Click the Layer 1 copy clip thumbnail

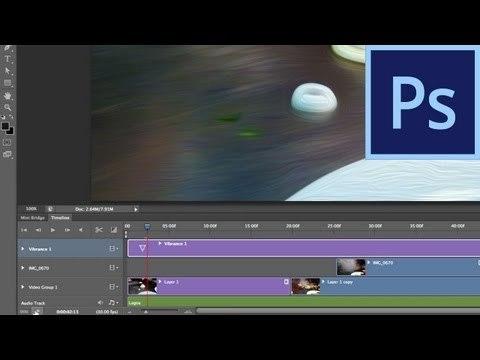pyautogui.click(x=306, y=286)
